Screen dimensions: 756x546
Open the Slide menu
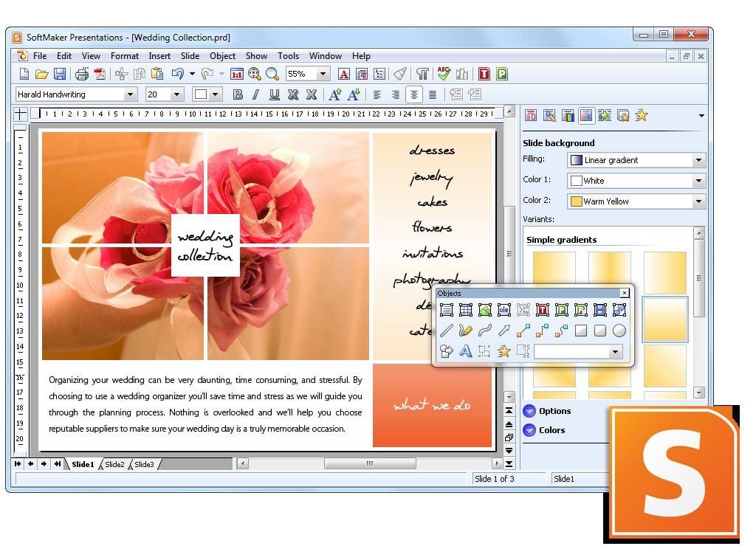coord(190,56)
